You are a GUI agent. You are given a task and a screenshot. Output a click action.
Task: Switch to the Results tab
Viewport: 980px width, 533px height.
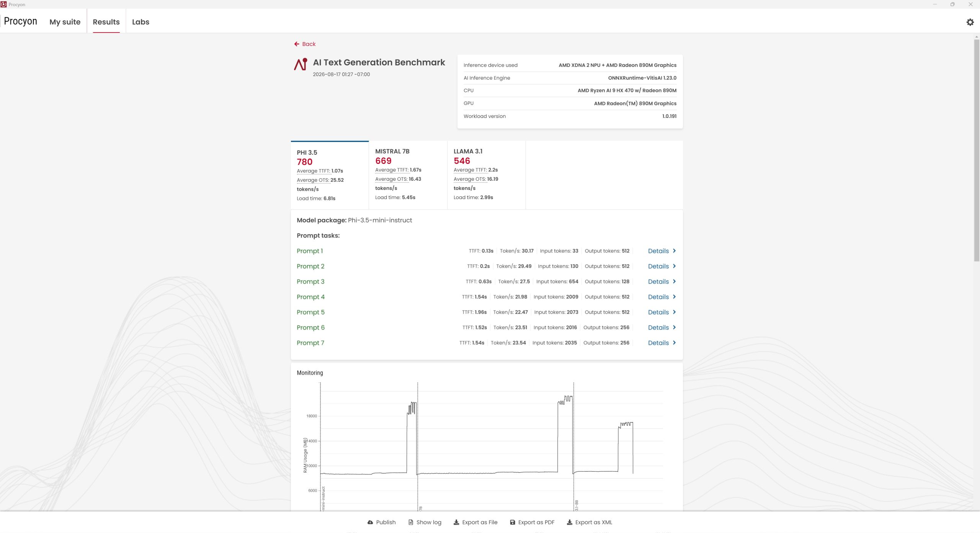[x=106, y=22]
